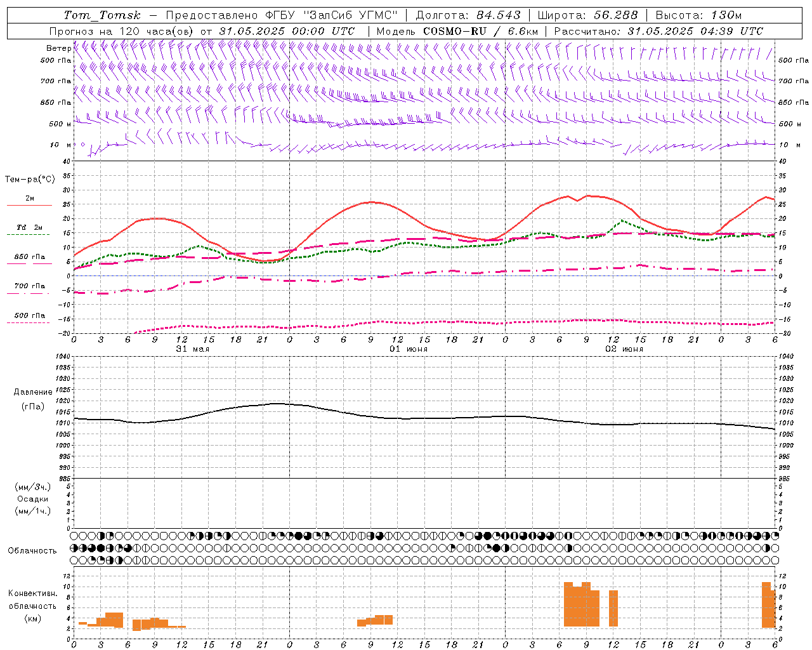The image size is (812, 650).
Task: Click the '500 м' wind level label at left
Action: (x=60, y=124)
